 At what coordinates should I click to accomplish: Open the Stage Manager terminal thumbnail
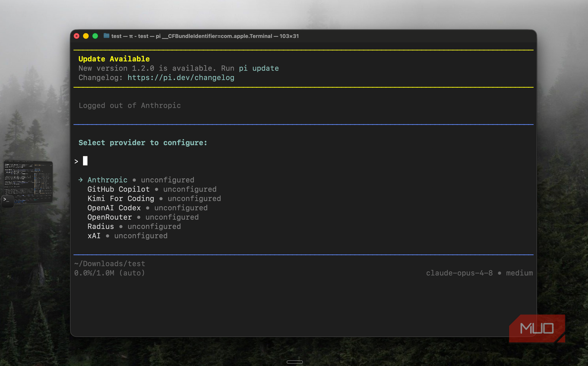(x=28, y=182)
